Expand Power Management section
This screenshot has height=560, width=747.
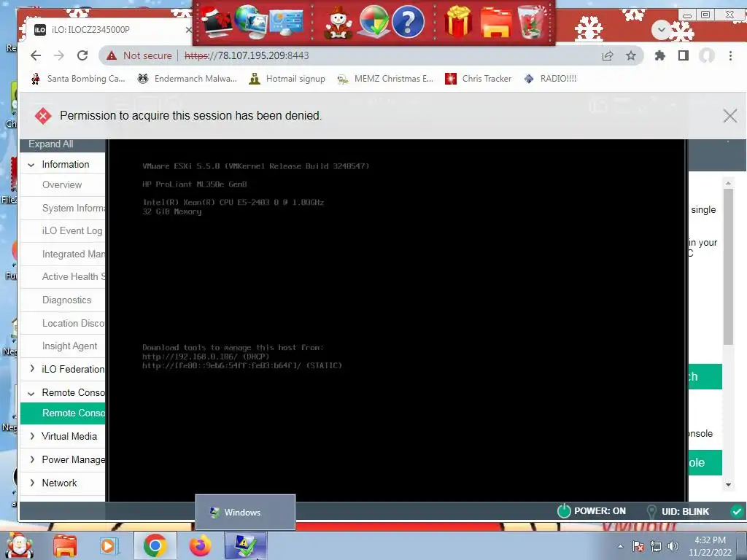(x=32, y=459)
